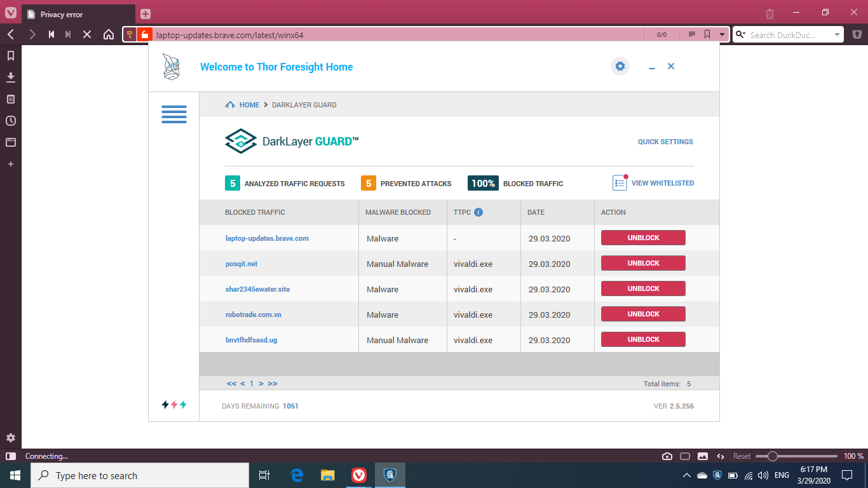868x488 pixels.
Task: Go to the previous page of results
Action: tap(242, 384)
